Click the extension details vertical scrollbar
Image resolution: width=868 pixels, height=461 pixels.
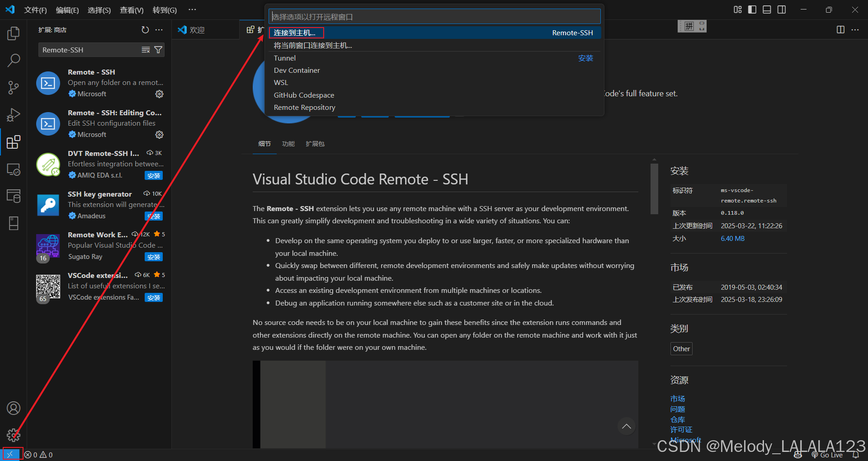click(654, 189)
